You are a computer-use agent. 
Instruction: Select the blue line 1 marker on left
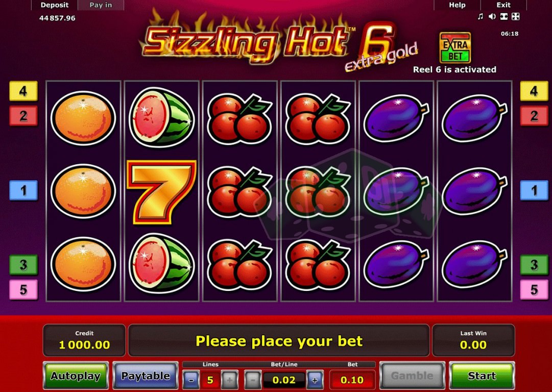(23, 190)
